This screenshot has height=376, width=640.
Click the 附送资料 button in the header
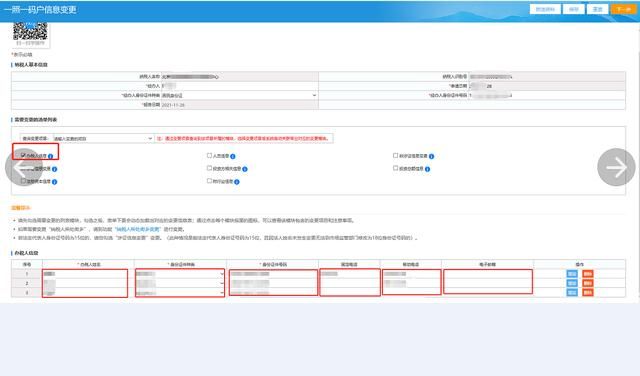(x=545, y=9)
